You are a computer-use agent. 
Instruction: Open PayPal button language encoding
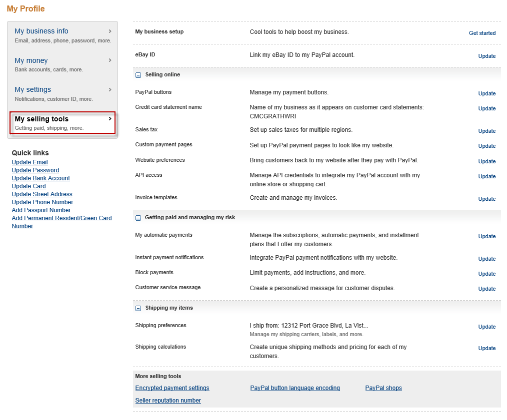295,388
